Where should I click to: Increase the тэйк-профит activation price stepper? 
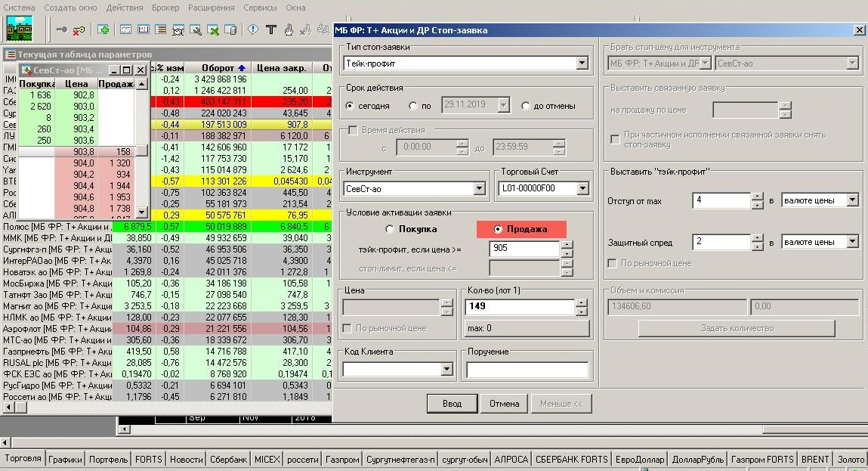pos(567,245)
